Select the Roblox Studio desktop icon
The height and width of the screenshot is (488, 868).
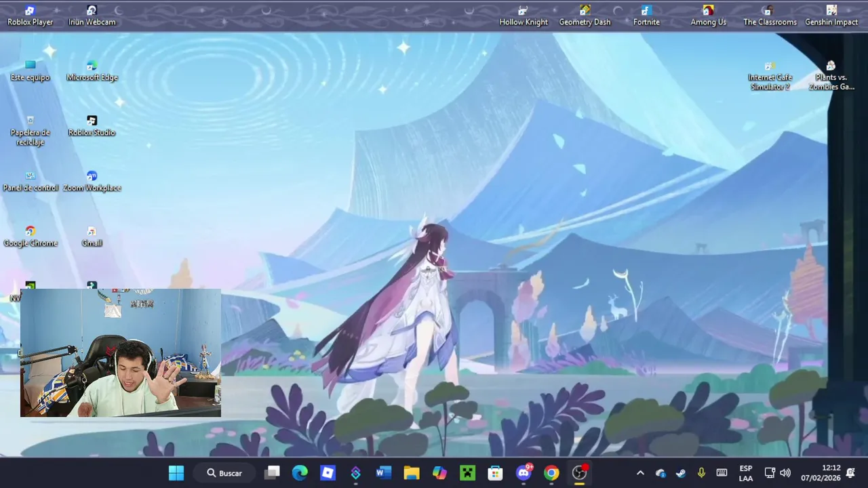(x=92, y=126)
